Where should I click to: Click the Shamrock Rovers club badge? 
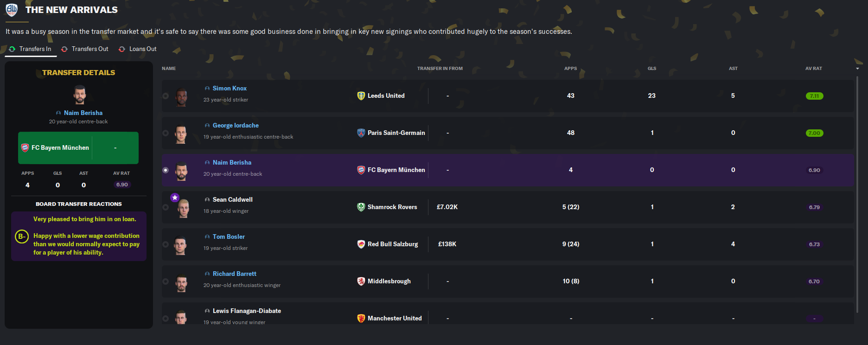pyautogui.click(x=361, y=207)
